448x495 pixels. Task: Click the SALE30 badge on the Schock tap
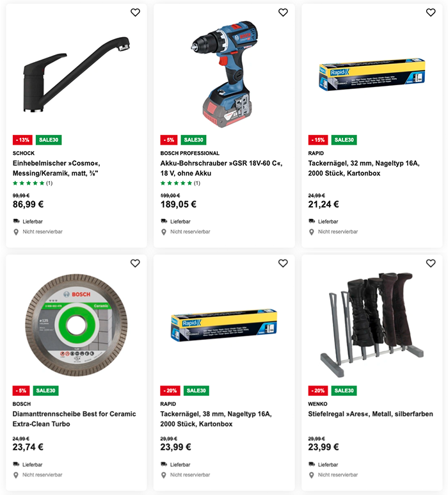[49, 140]
